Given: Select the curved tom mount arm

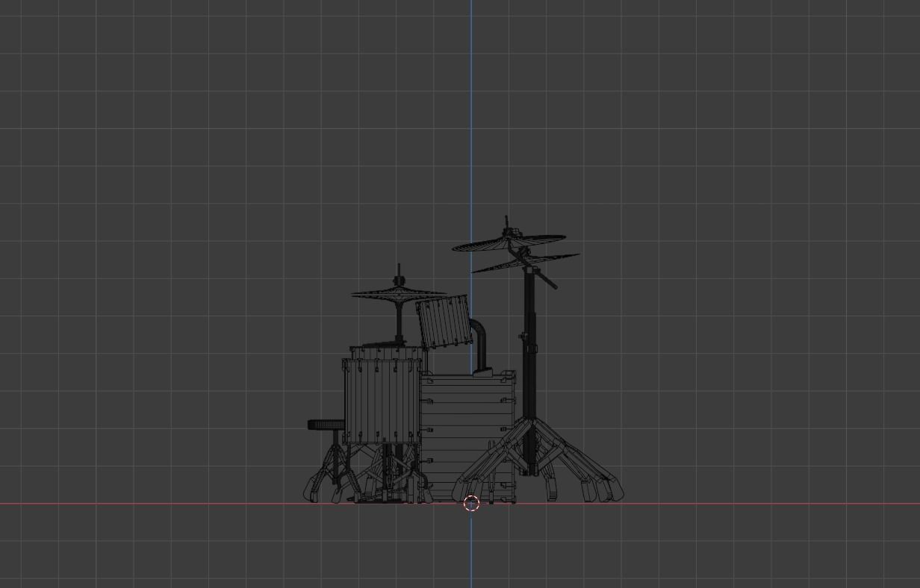Looking at the screenshot, I should (480, 345).
